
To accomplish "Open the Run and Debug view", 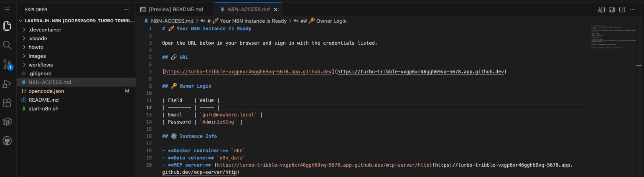I will coord(7,84).
